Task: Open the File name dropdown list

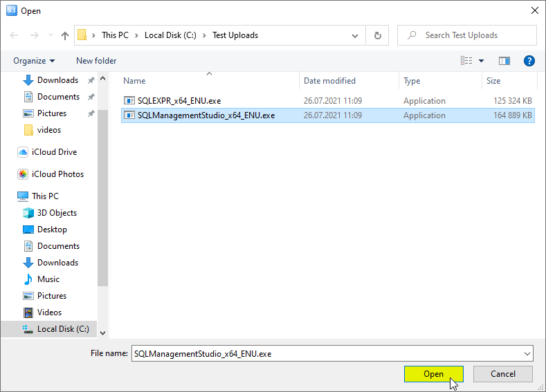Action: tap(527, 354)
